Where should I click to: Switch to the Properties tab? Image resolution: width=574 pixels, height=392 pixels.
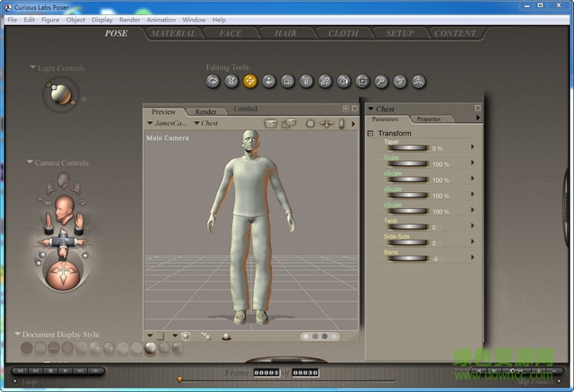428,118
